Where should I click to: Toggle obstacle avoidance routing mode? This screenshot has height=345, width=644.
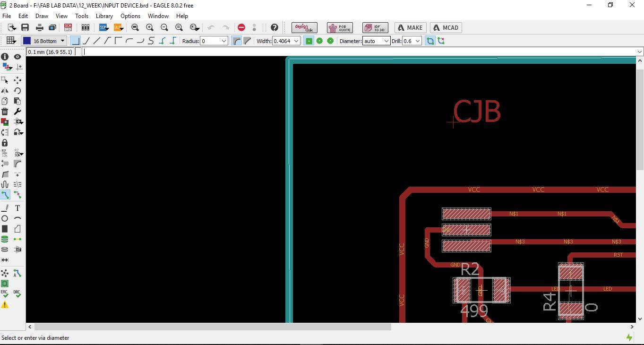(430, 41)
